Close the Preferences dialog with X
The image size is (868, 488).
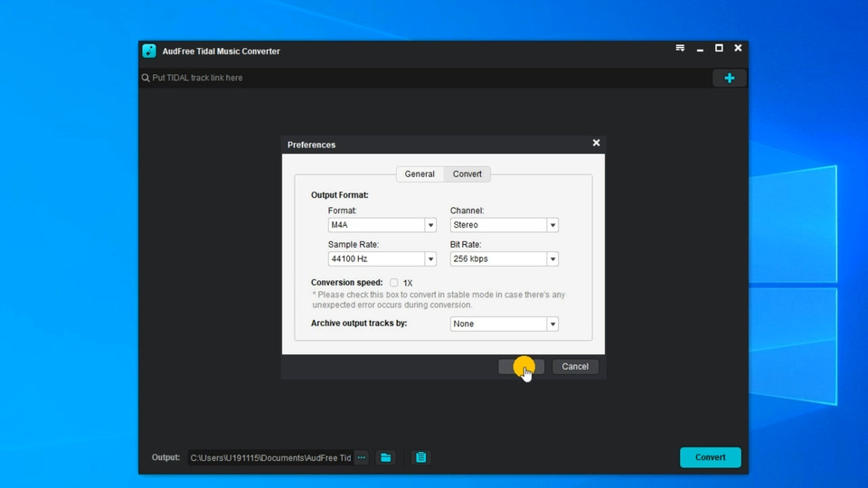(x=596, y=143)
